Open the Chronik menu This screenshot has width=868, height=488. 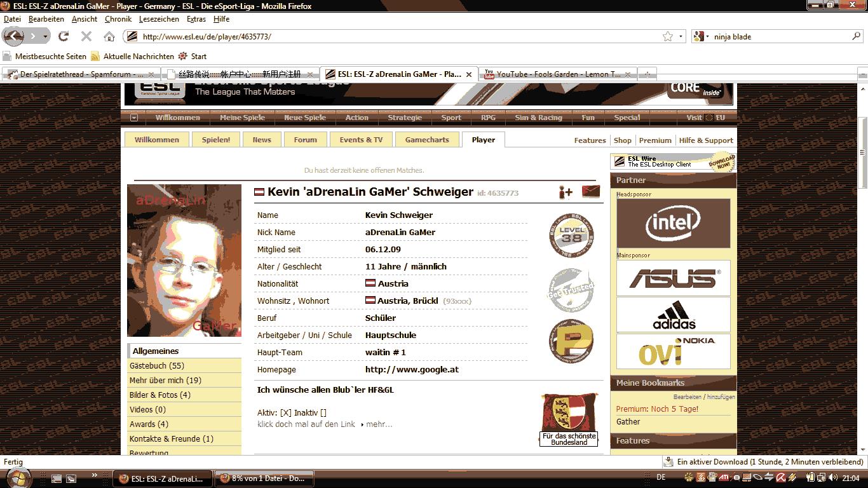tap(118, 19)
